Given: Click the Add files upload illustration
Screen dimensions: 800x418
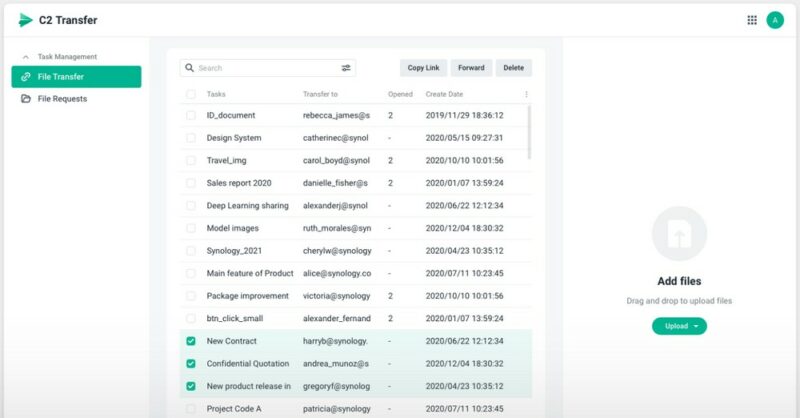Looking at the screenshot, I should 679,233.
